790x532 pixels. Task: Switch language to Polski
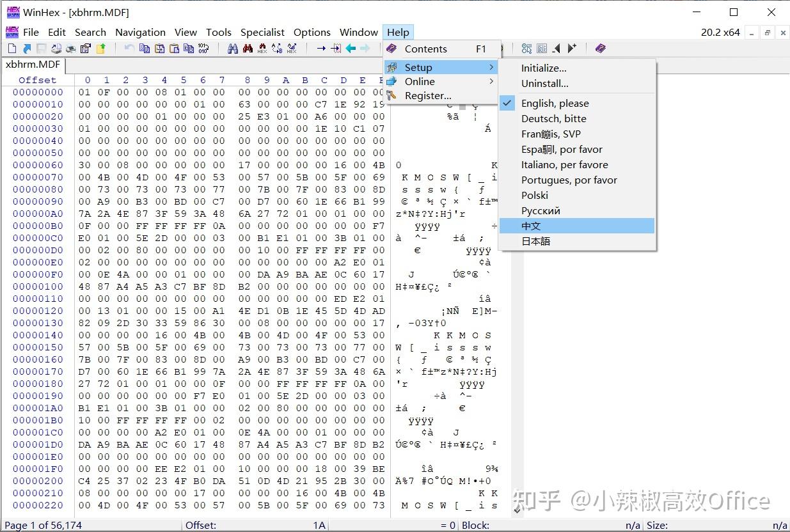pos(578,196)
